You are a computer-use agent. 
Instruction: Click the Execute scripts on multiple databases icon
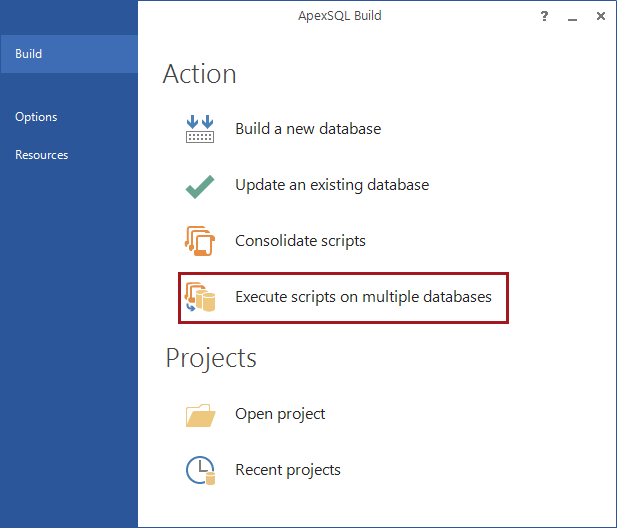click(x=200, y=297)
